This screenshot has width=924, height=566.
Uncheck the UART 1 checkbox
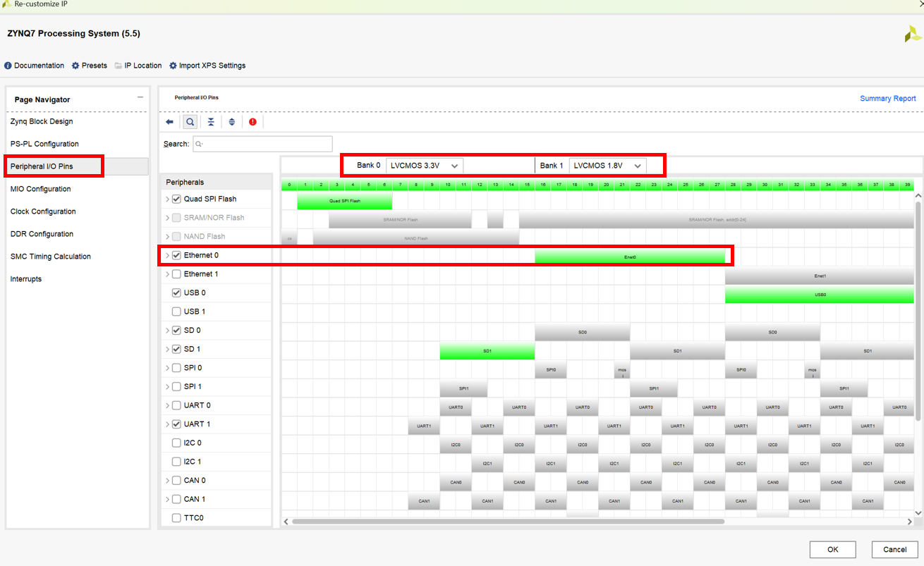(176, 424)
